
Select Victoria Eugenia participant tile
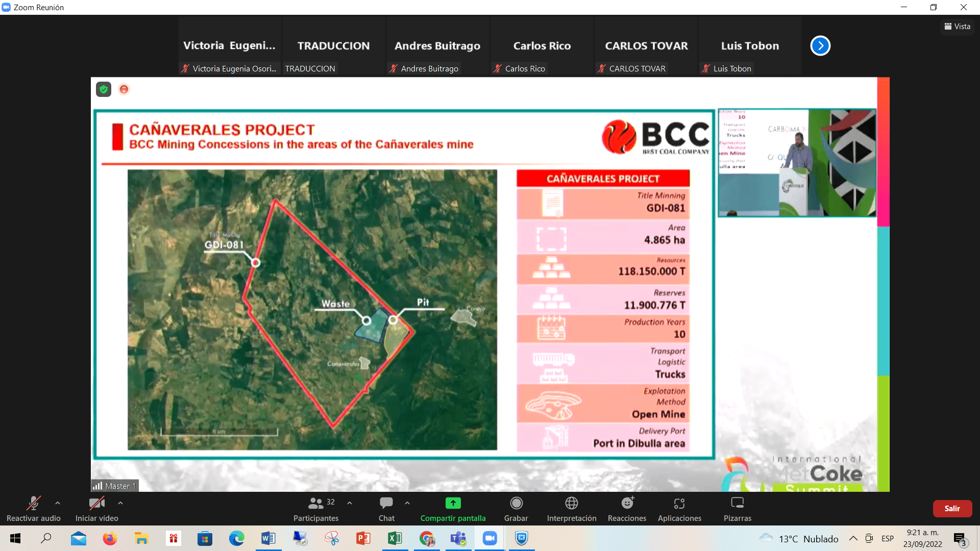click(x=230, y=46)
